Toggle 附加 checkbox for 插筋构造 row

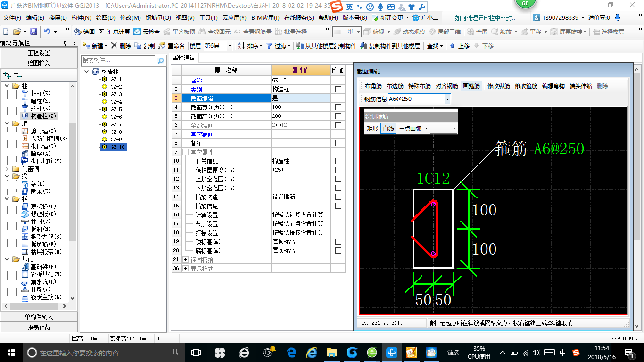pyautogui.click(x=338, y=197)
